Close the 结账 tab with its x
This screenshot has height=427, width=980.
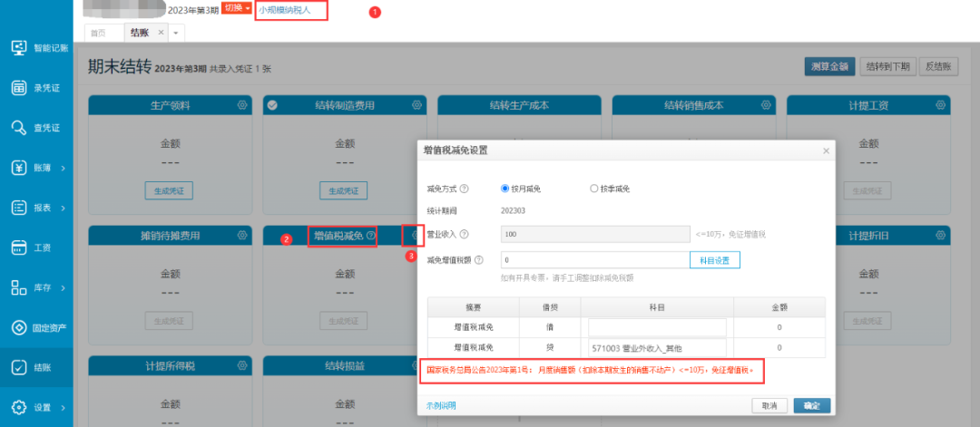click(161, 33)
